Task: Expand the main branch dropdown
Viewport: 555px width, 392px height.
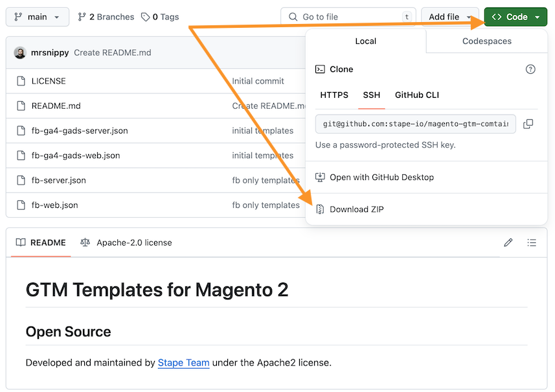Action: coord(38,17)
